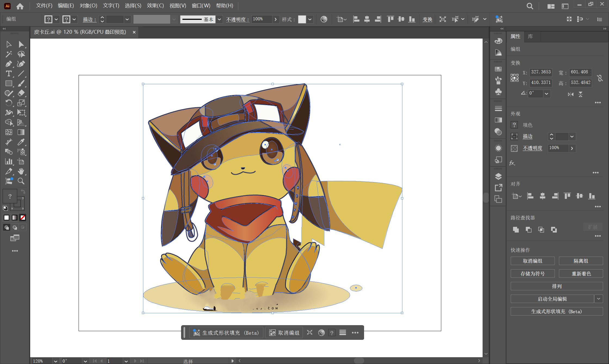Select the Paintbrush tool
The height and width of the screenshot is (364, 609).
[x=21, y=83]
